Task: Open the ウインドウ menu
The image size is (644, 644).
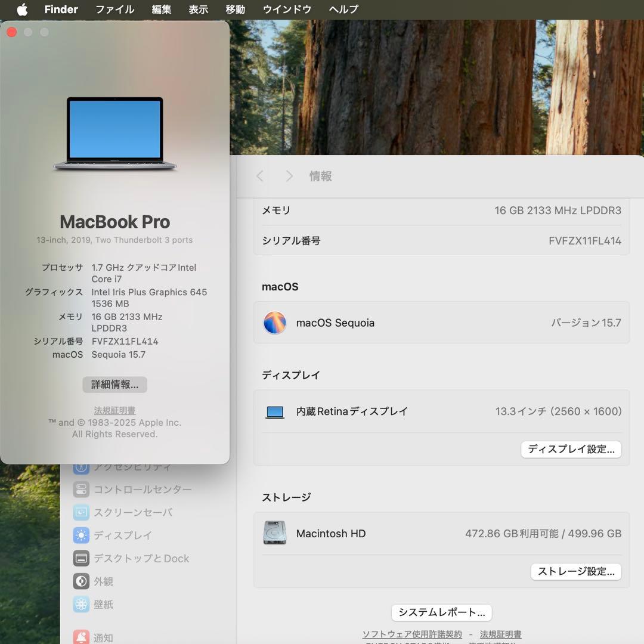Action: 287,9
